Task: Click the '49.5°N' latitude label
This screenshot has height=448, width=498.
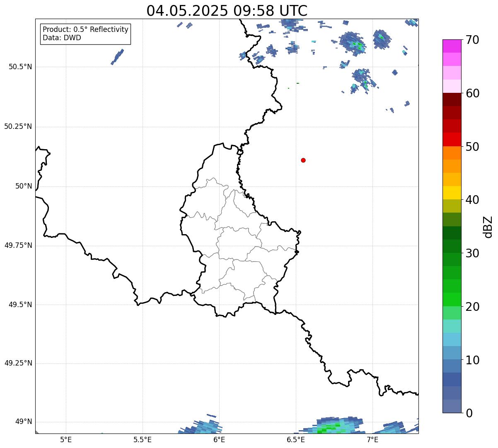Action: pyautogui.click(x=20, y=305)
